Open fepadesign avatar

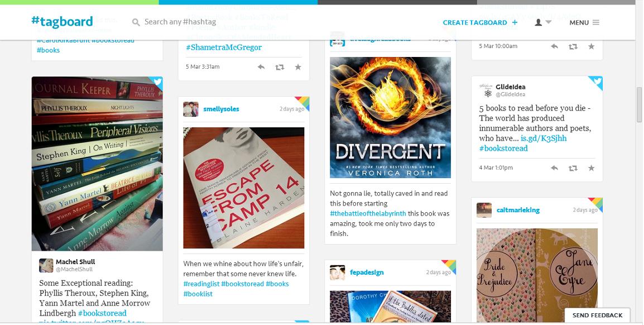(337, 273)
